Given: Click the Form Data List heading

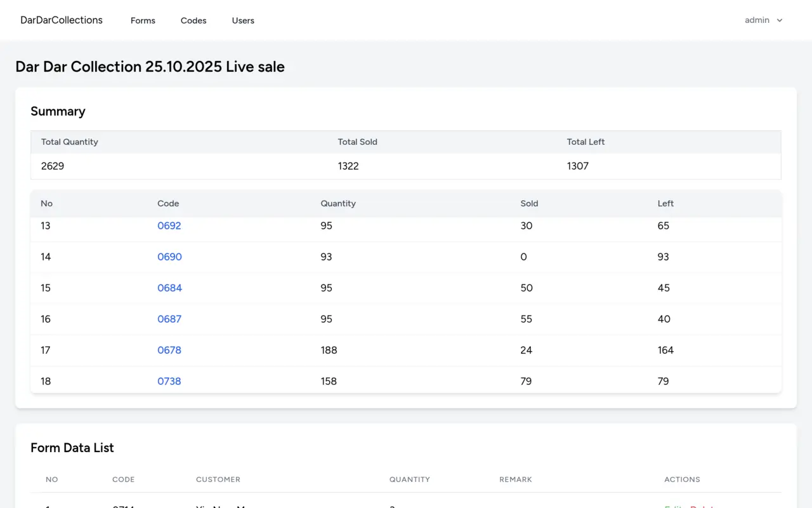Looking at the screenshot, I should [72, 448].
